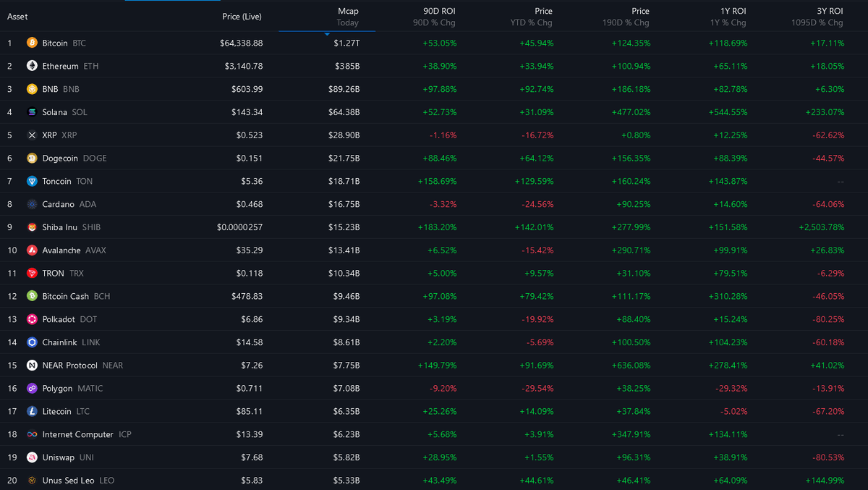Sort by the Asset column header
The width and height of the screenshot is (868, 490).
(17, 17)
